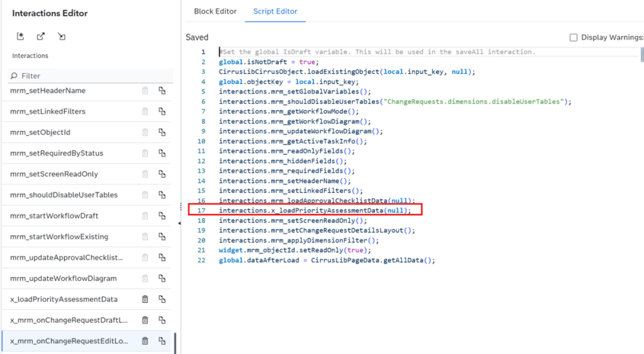The height and width of the screenshot is (354, 644).
Task: Click the script editor vertical scrollbar
Action: 642,54
